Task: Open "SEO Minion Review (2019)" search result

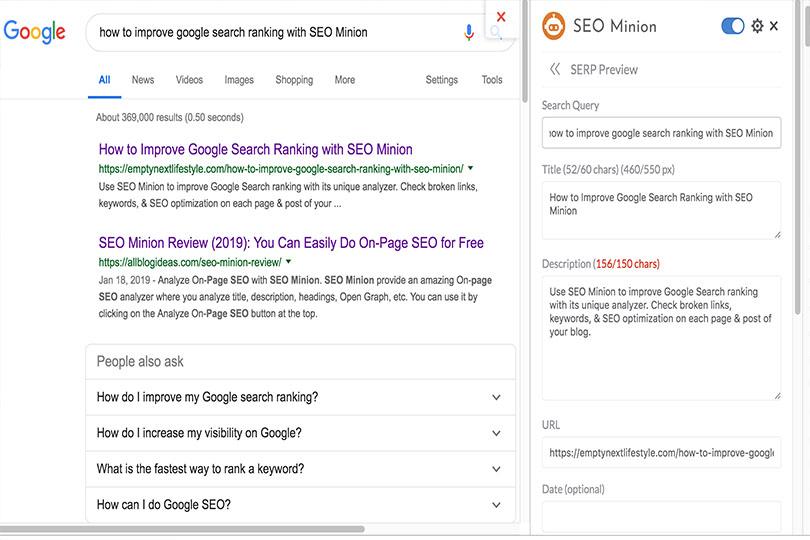Action: (x=291, y=242)
